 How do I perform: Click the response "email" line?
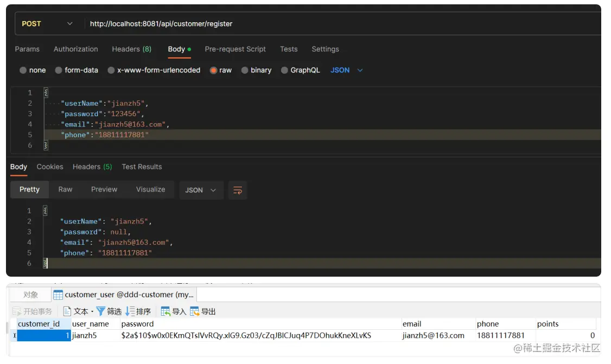[116, 242]
